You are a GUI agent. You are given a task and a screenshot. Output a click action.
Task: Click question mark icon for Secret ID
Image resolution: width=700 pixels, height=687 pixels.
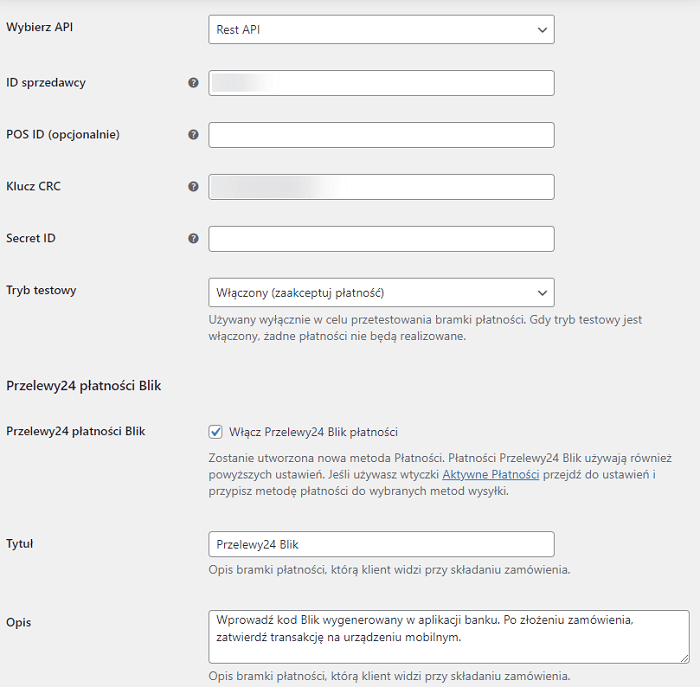193,238
